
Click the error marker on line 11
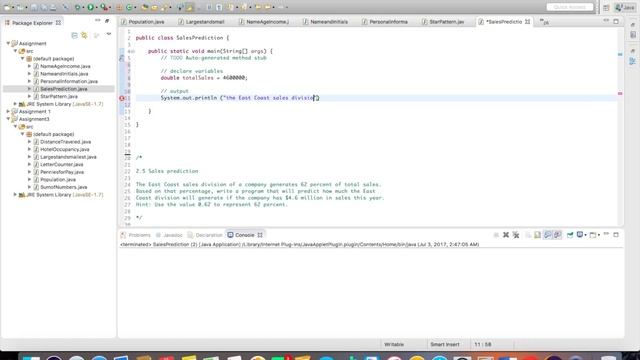pyautogui.click(x=122, y=98)
